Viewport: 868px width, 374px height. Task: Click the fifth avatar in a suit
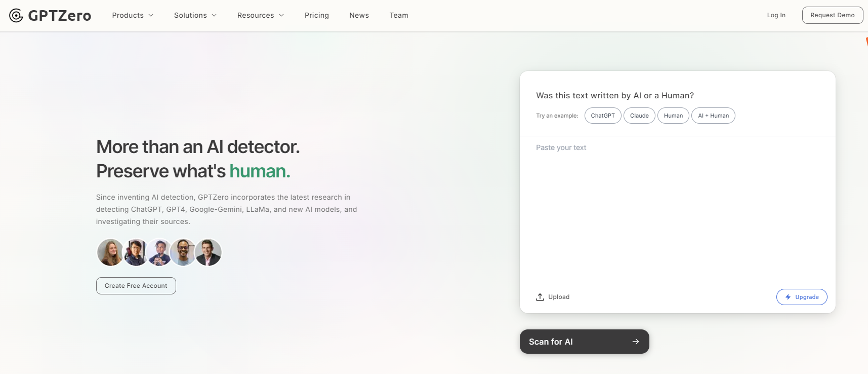[208, 252]
